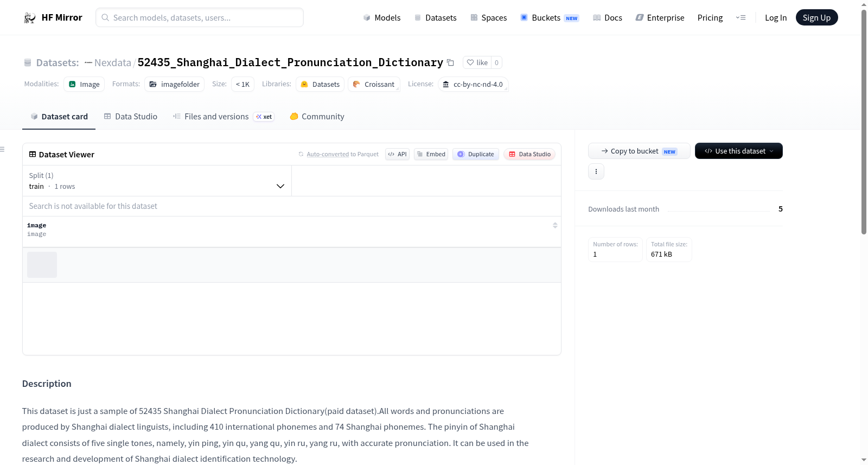Open Enterprise in the top navigation
Image resolution: width=868 pixels, height=465 pixels.
660,17
